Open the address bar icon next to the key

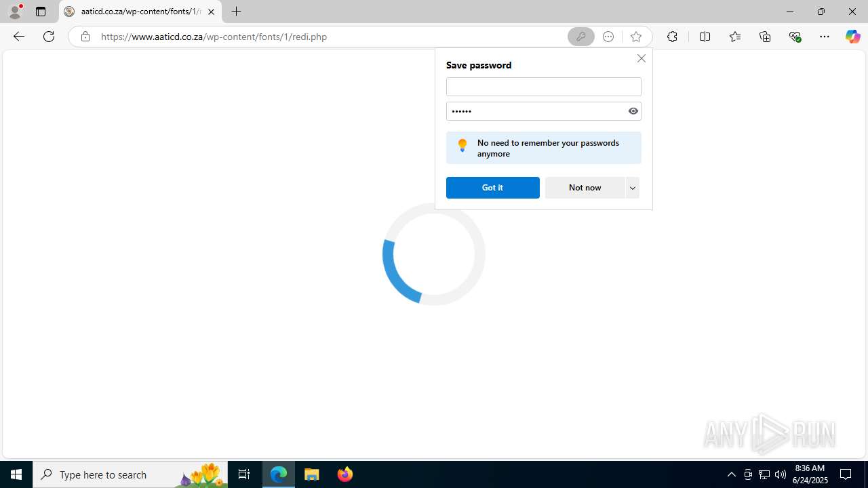click(x=608, y=37)
